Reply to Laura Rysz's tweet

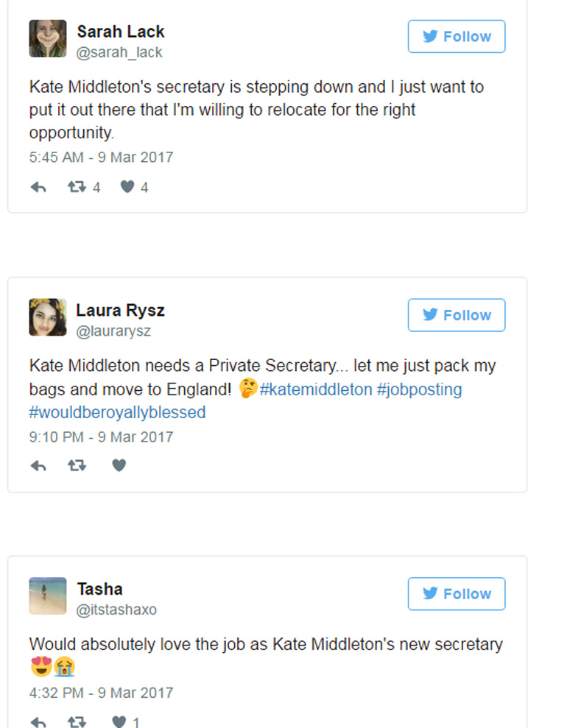tap(38, 465)
